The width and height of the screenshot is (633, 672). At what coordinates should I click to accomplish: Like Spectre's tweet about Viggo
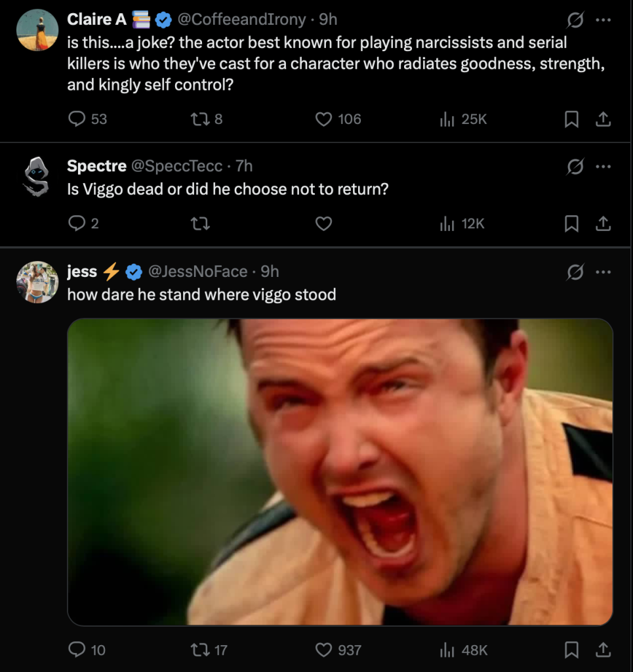point(323,224)
